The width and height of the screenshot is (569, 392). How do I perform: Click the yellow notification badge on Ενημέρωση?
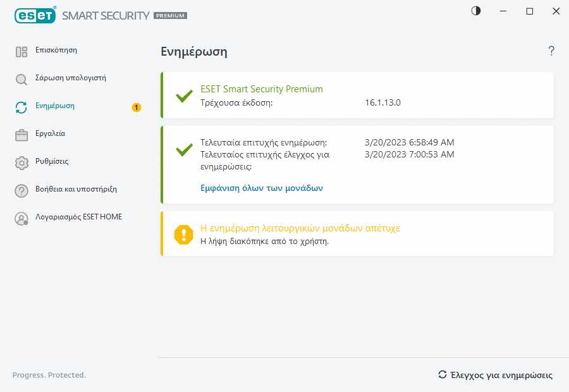click(x=137, y=107)
